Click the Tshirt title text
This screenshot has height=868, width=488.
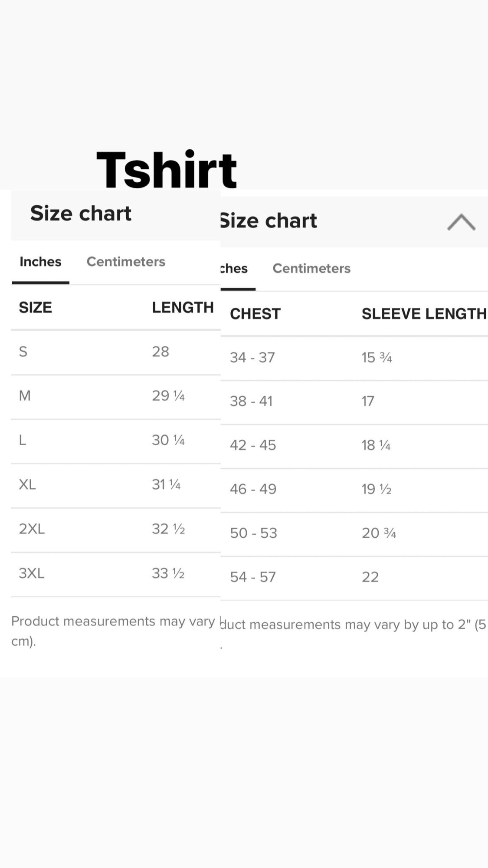tap(167, 169)
